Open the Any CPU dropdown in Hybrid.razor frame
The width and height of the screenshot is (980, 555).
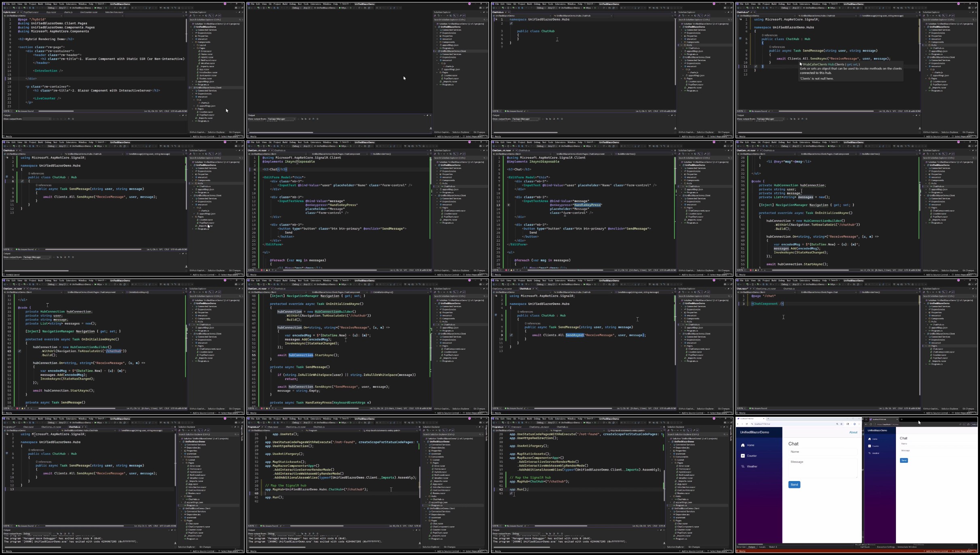63,8
